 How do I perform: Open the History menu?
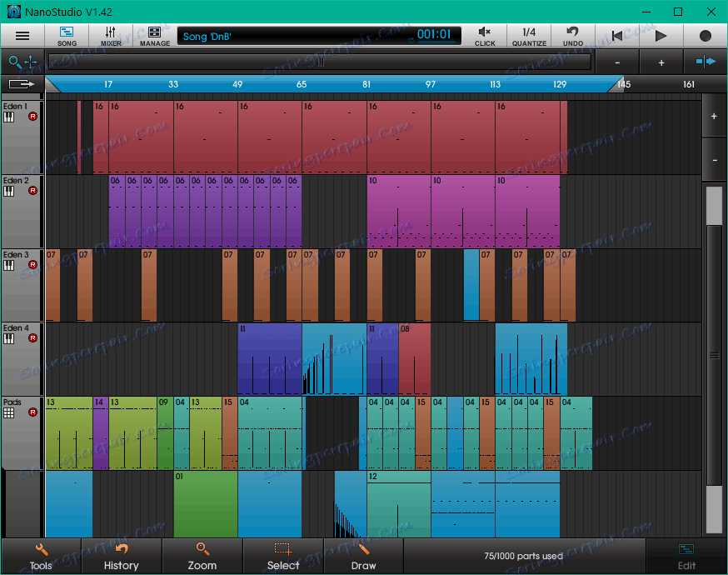tap(121, 557)
